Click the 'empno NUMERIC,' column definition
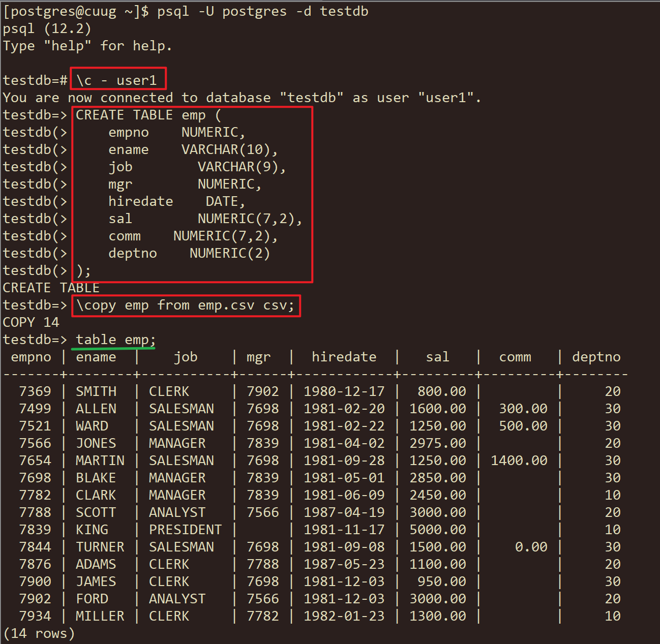Viewport: 660px width, 644px height. coord(177,132)
